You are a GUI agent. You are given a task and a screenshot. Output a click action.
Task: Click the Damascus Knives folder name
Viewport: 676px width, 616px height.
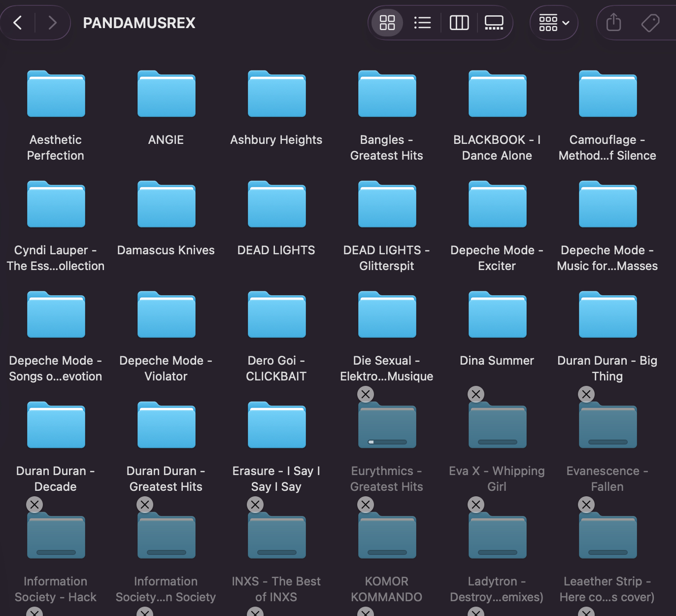166,250
